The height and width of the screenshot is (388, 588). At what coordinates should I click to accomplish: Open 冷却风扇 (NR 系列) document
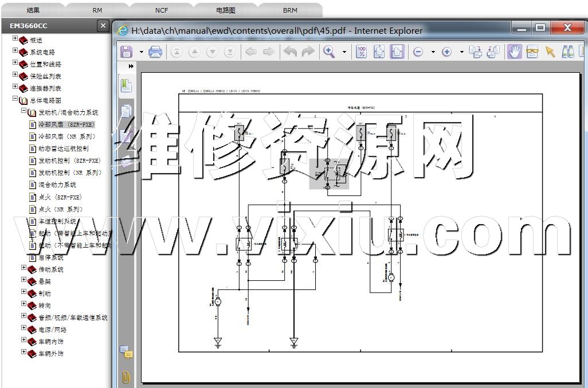point(66,136)
